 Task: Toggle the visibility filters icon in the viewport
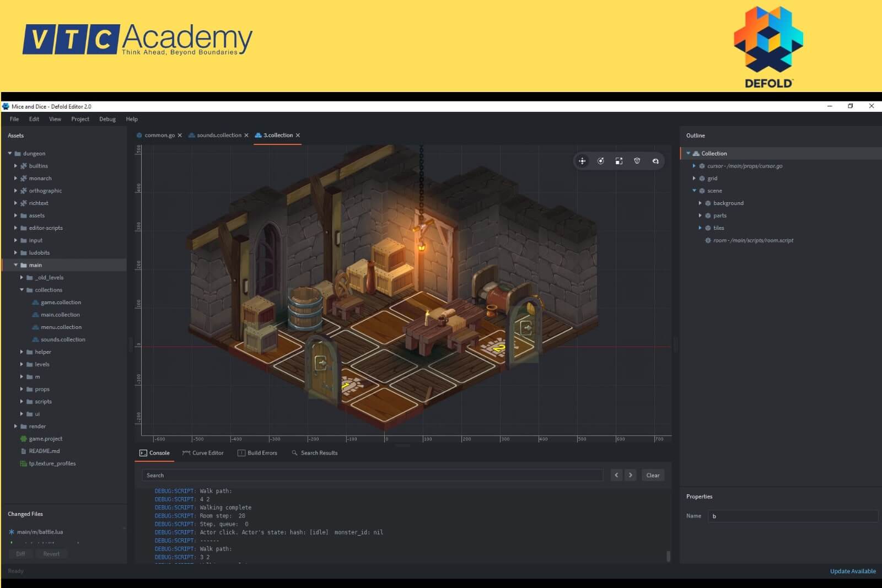point(655,161)
